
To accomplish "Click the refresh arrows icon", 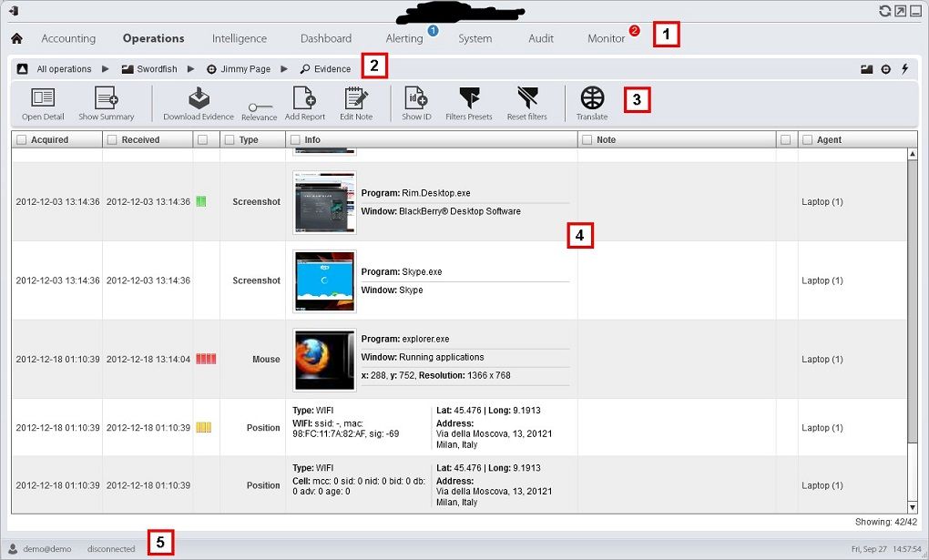I will point(884,11).
